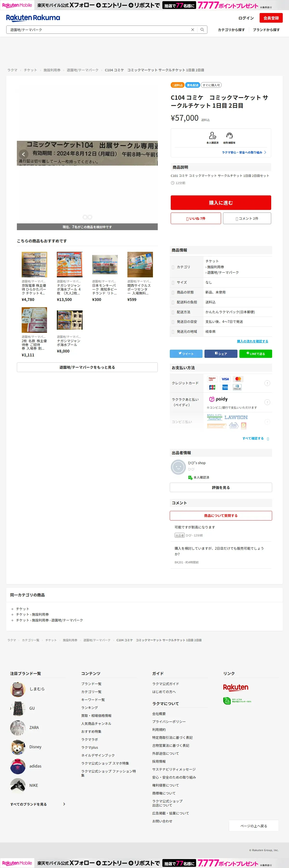Click 遊園地/テーマパークをもっと見る button
Viewport: 289px width, 868px height.
coord(87,367)
